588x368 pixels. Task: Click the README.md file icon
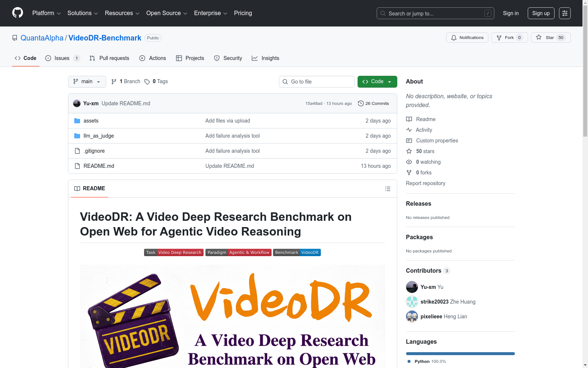77,166
